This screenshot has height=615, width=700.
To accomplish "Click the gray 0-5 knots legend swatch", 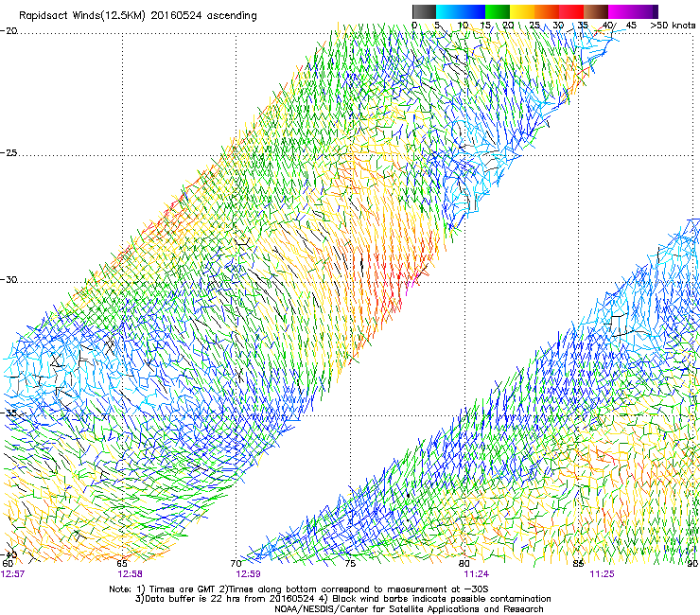I will pyautogui.click(x=424, y=11).
